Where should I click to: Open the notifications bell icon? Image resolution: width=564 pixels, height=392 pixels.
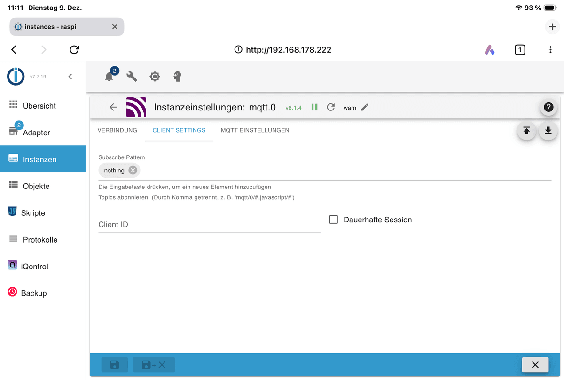109,77
